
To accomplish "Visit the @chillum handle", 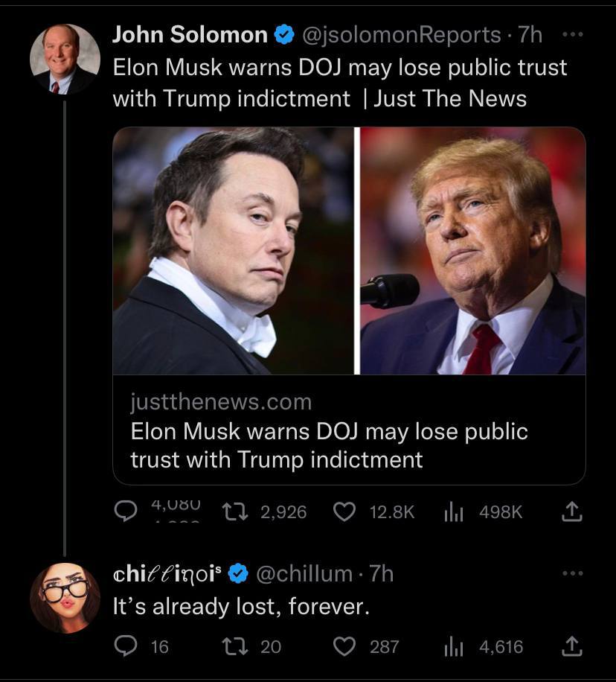I will pyautogui.click(x=304, y=573).
